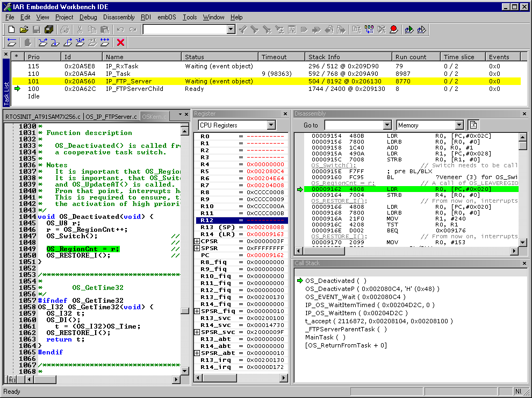The width and height of the screenshot is (532, 398).
Task: Expand the CPSR register
Action: pyautogui.click(x=197, y=241)
